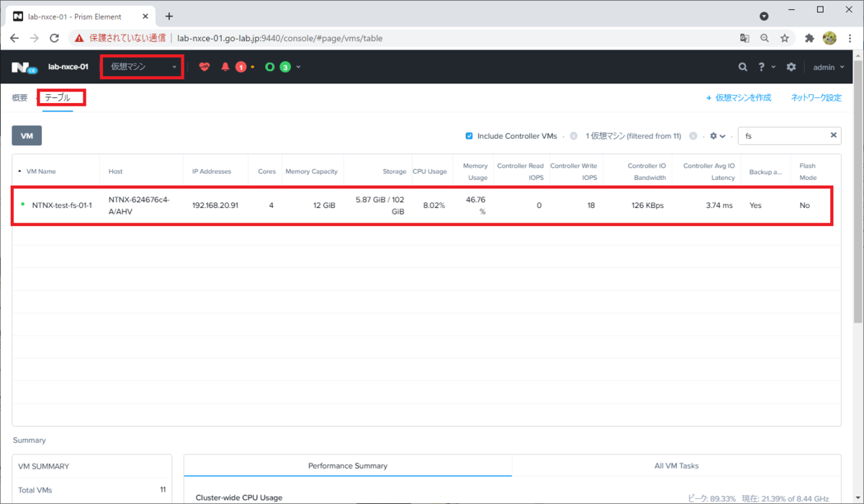Click the Flash Mode column header
The image size is (864, 504).
[807, 171]
